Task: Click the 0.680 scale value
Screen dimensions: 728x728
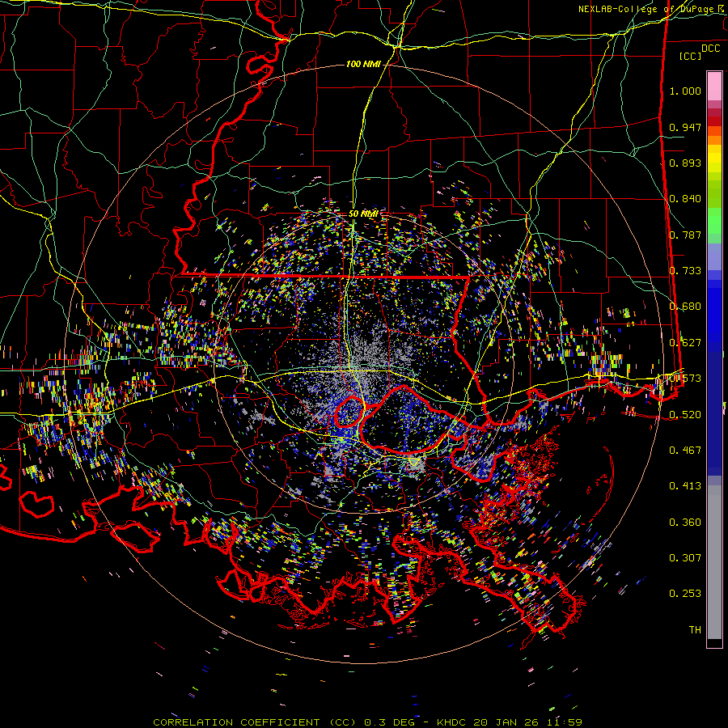Action: [x=685, y=307]
